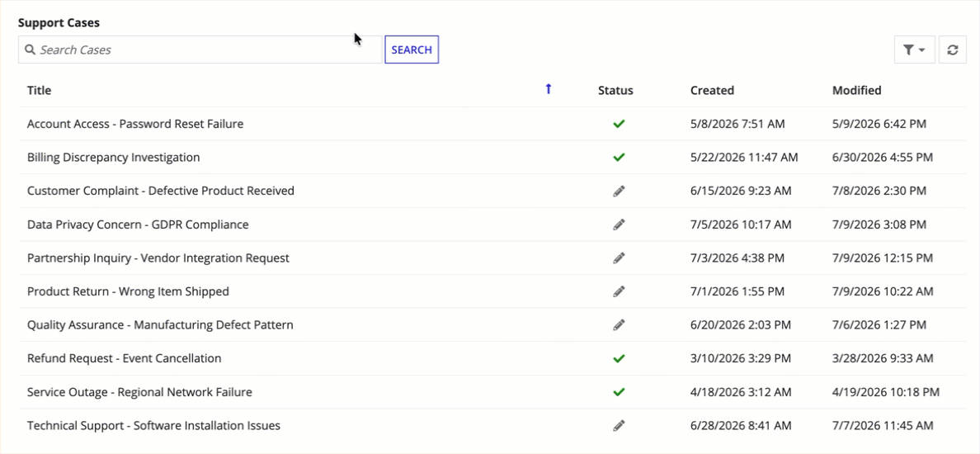Click modified date 4/19/2026 10:18 PM
The width and height of the screenshot is (980, 454).
coord(886,392)
